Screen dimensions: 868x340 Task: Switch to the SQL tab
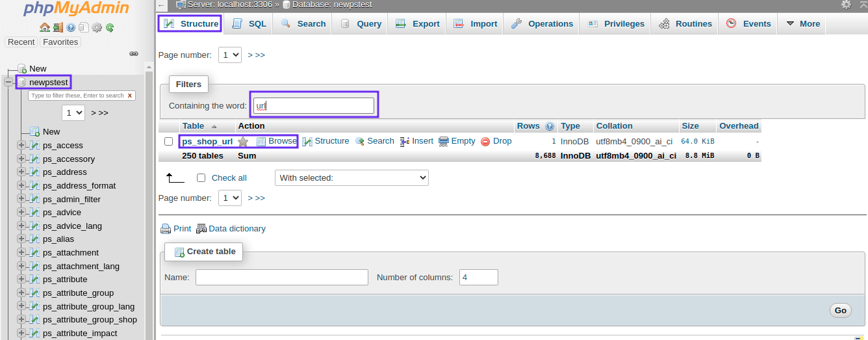point(249,24)
